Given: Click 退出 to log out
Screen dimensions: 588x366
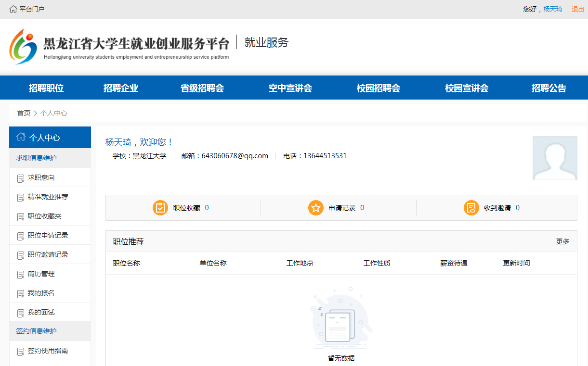Looking at the screenshot, I should pos(577,8).
